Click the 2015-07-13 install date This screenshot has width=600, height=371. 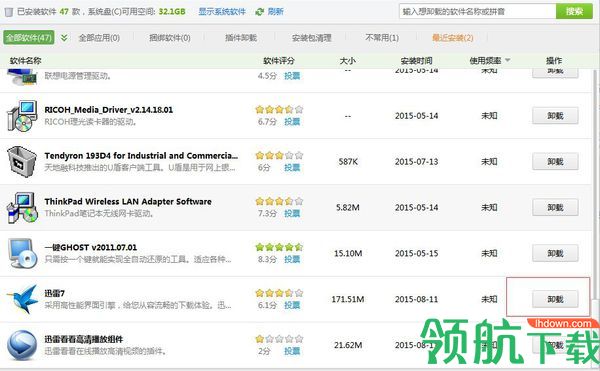pyautogui.click(x=416, y=161)
